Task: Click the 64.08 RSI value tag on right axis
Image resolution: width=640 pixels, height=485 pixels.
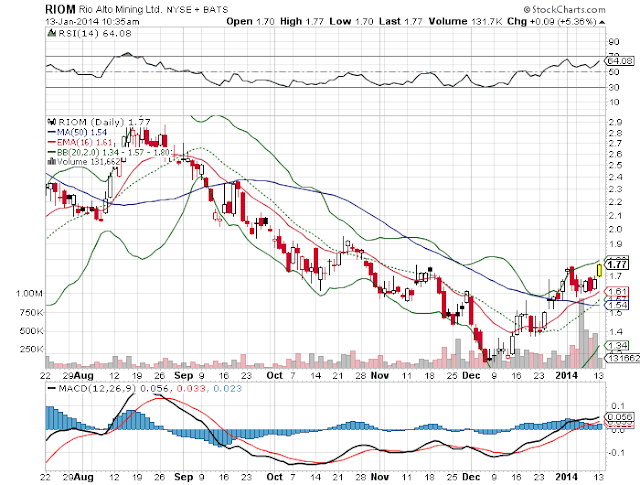Action: coord(620,61)
